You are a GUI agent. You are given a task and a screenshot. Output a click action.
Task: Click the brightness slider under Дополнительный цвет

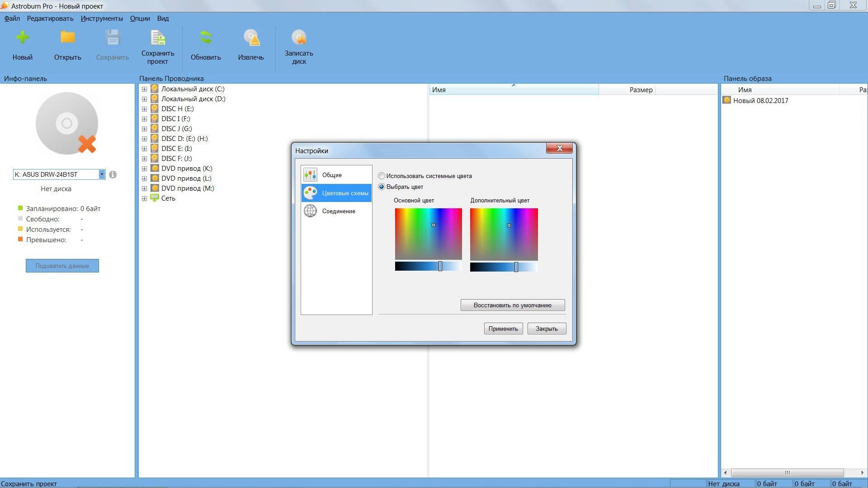[504, 267]
